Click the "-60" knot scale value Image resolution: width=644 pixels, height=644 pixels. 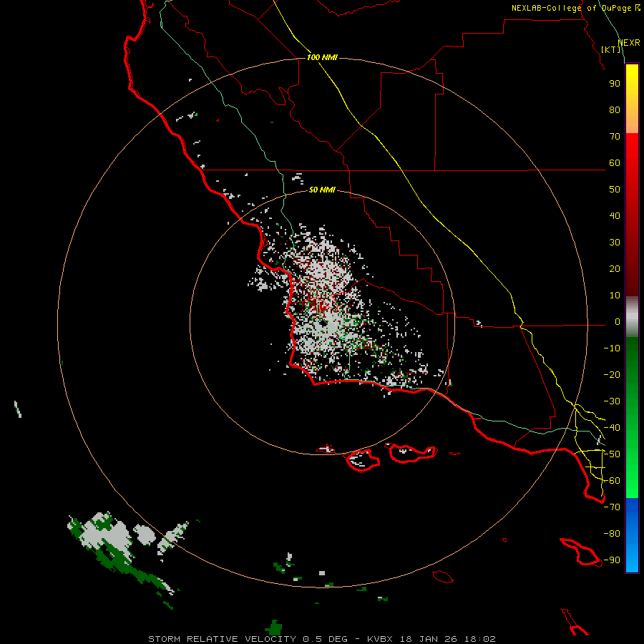click(x=612, y=481)
